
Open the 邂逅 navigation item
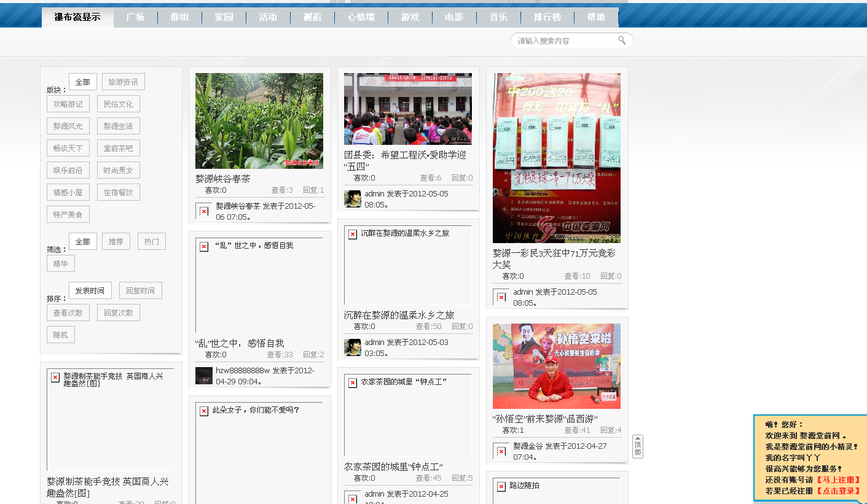(312, 17)
